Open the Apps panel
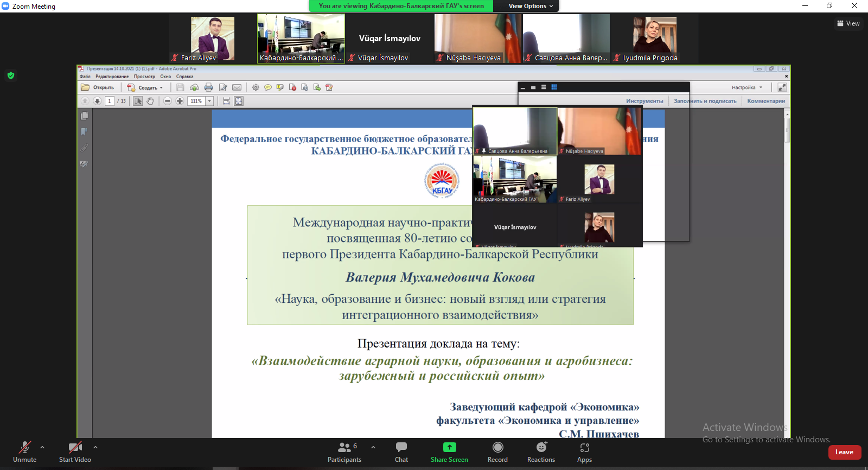868x470 pixels. point(584,452)
